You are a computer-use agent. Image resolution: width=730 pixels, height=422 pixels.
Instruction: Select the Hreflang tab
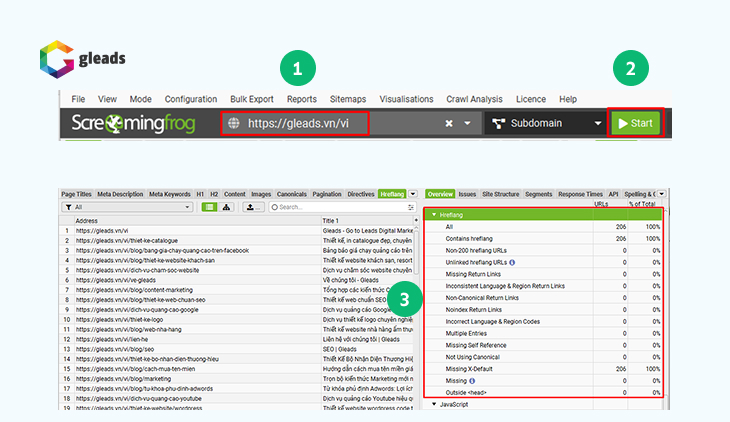392,194
